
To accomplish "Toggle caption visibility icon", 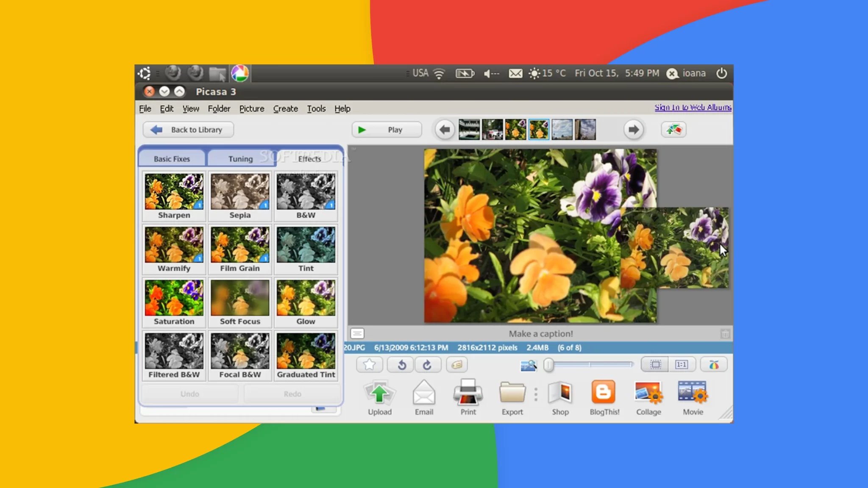I will pos(357,333).
